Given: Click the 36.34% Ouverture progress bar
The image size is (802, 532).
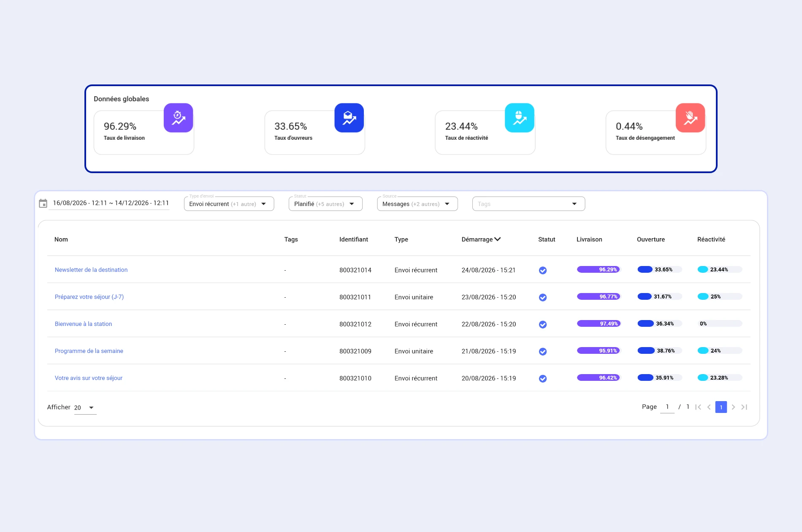Looking at the screenshot, I should click(659, 323).
